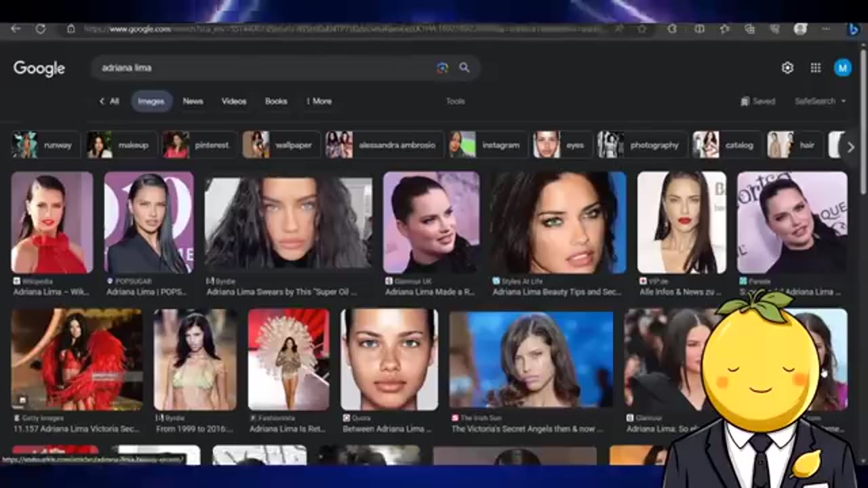Open the Parade image thumbnail
Viewport: 868px width, 488px height.
point(792,222)
